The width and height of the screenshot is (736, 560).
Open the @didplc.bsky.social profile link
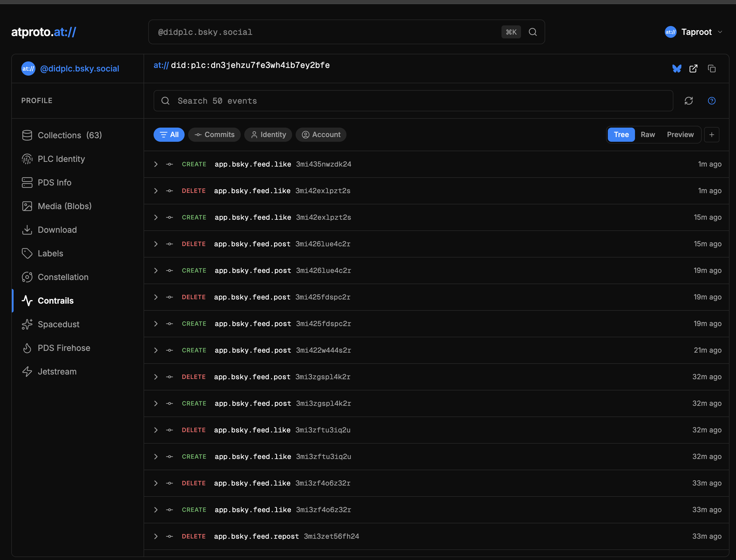79,69
